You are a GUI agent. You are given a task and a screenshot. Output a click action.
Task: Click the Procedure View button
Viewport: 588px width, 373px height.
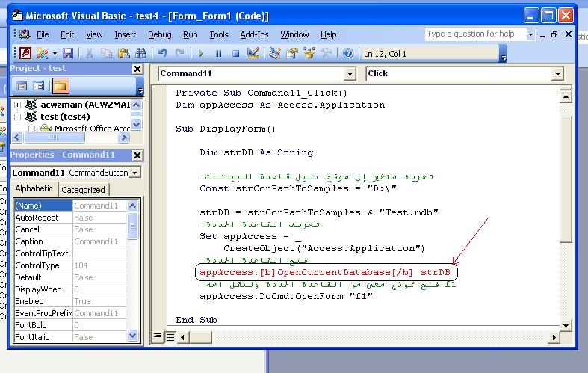(158, 336)
